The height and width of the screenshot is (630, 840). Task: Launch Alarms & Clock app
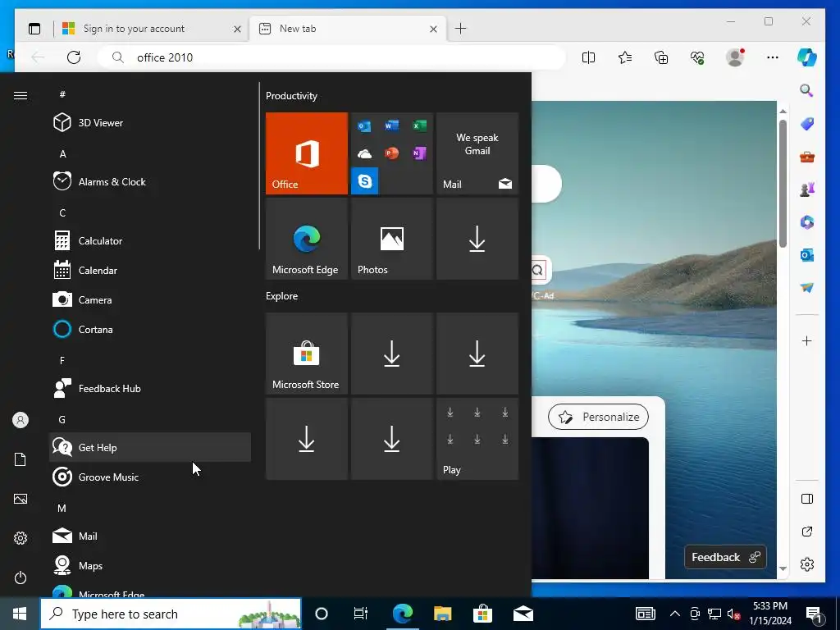tap(150, 181)
